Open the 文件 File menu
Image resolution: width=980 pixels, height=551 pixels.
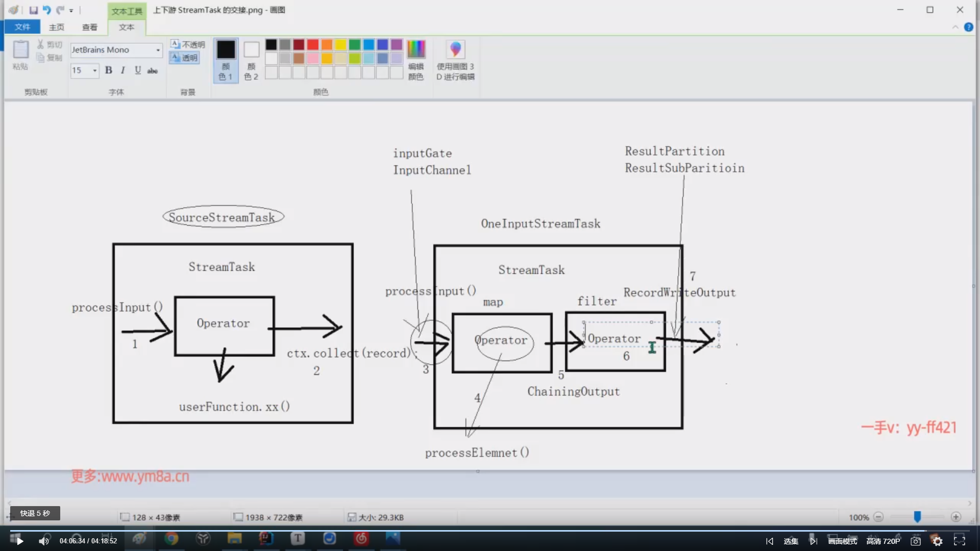22,27
